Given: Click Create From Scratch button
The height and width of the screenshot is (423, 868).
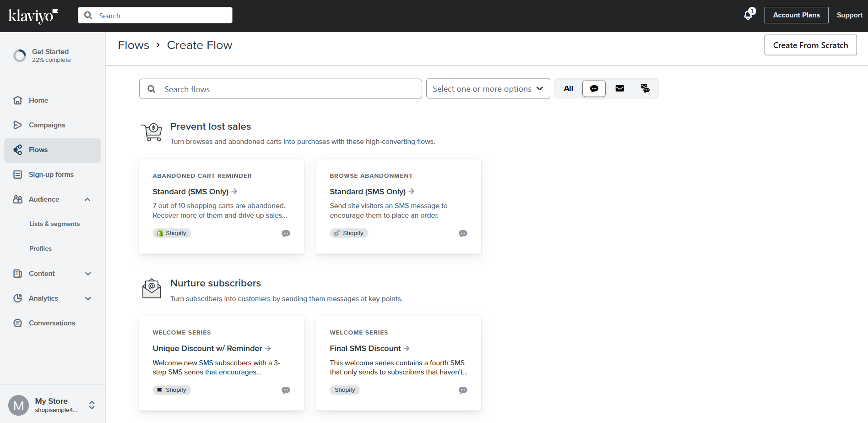Looking at the screenshot, I should tap(810, 45).
